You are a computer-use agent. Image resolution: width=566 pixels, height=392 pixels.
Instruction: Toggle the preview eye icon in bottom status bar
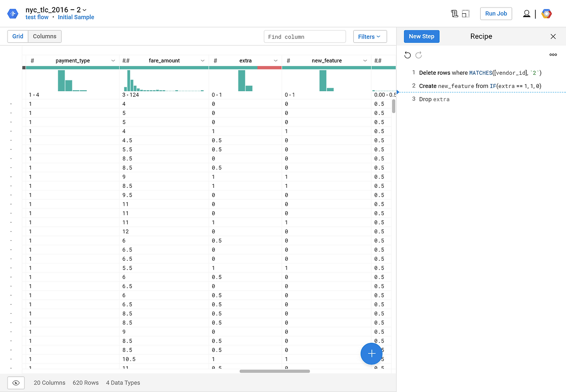16,383
